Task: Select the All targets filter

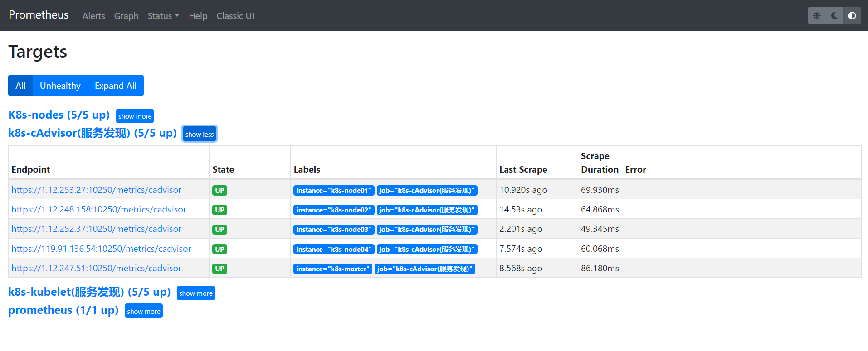Action: (x=20, y=86)
